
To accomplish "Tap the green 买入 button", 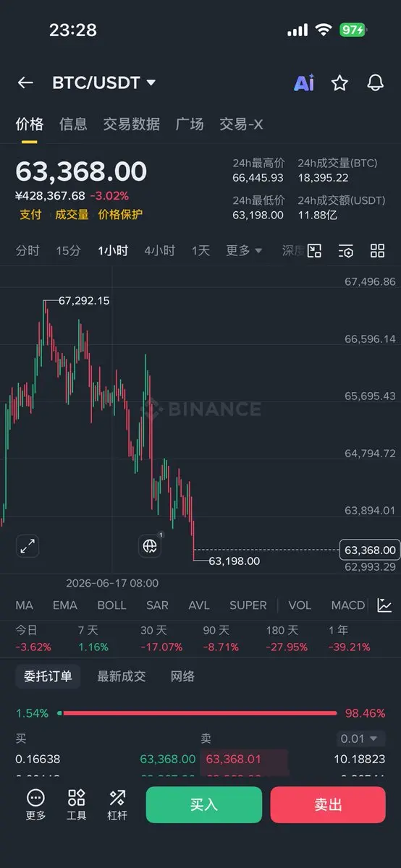I will coord(204,805).
